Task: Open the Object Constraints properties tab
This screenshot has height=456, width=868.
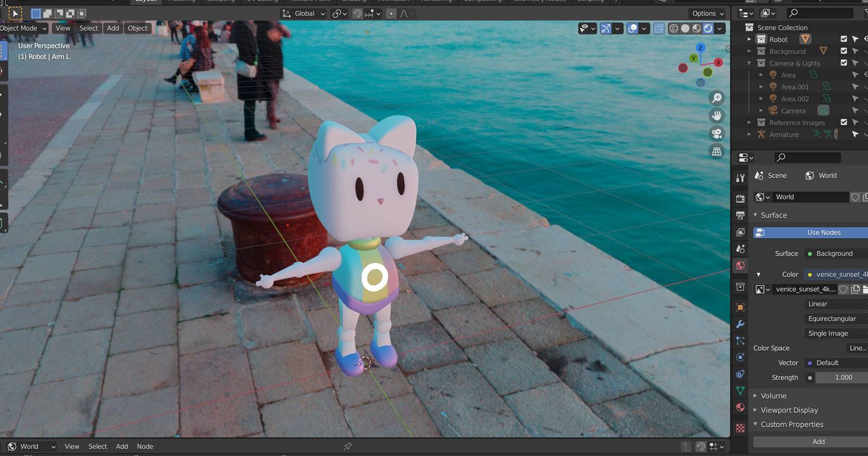Action: click(x=740, y=374)
